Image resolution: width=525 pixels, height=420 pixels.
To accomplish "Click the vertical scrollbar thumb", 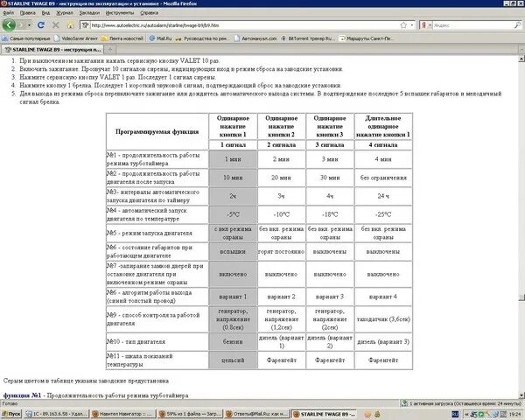I will point(521,297).
